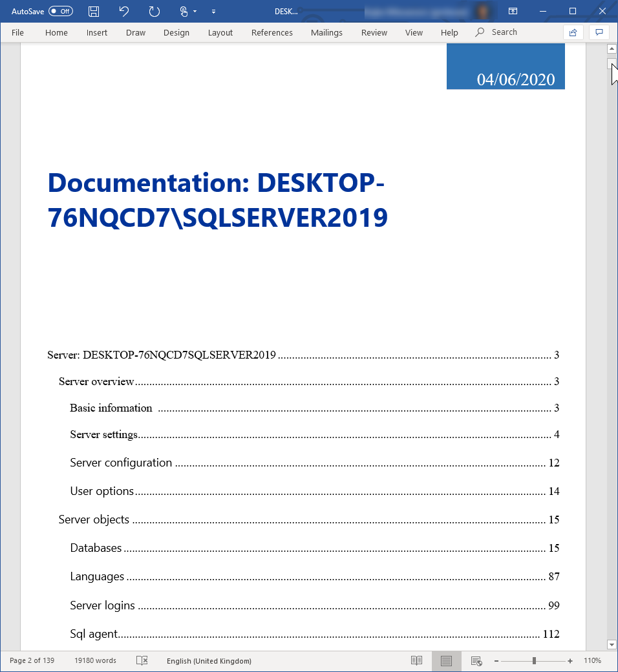Expand the Touch/Mouse mode dropdown arrow
The image size is (618, 672).
[x=195, y=12]
